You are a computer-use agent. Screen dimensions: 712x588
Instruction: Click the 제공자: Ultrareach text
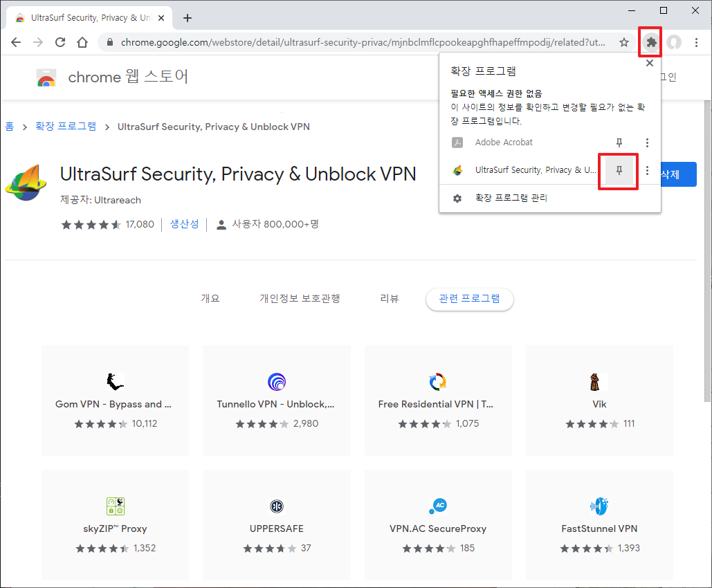pos(101,200)
